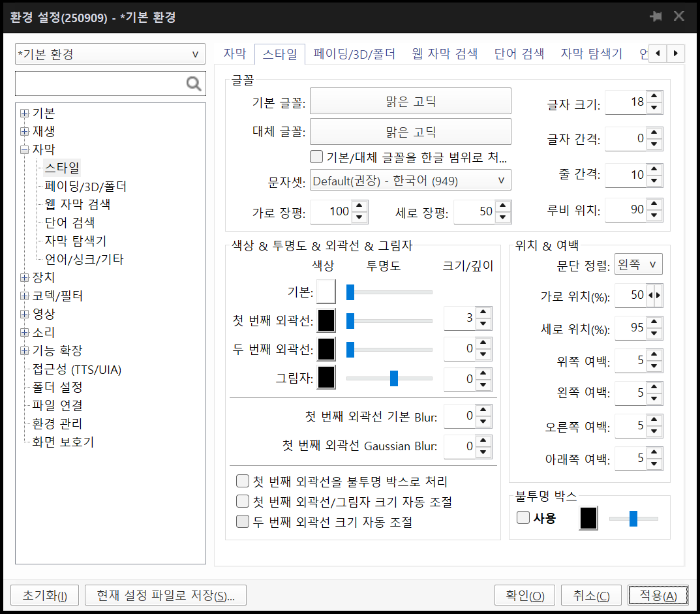
Task: Switch to the 웹 자막 검색 tab
Action: click(445, 54)
